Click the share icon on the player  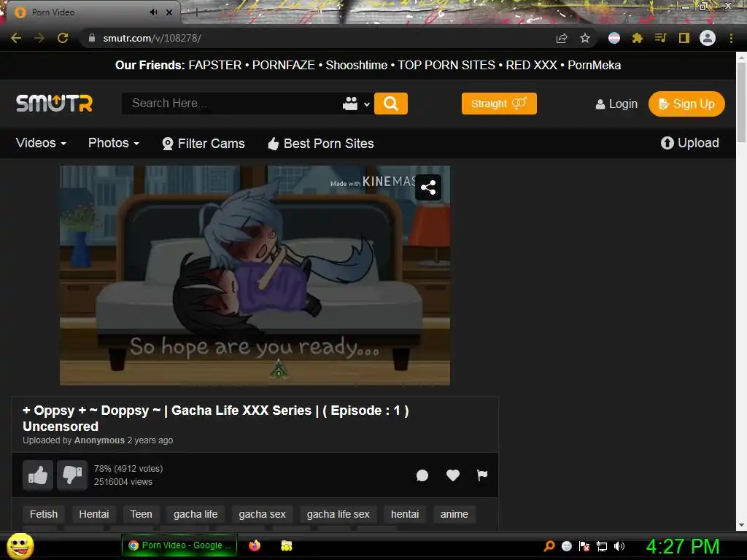click(x=427, y=187)
